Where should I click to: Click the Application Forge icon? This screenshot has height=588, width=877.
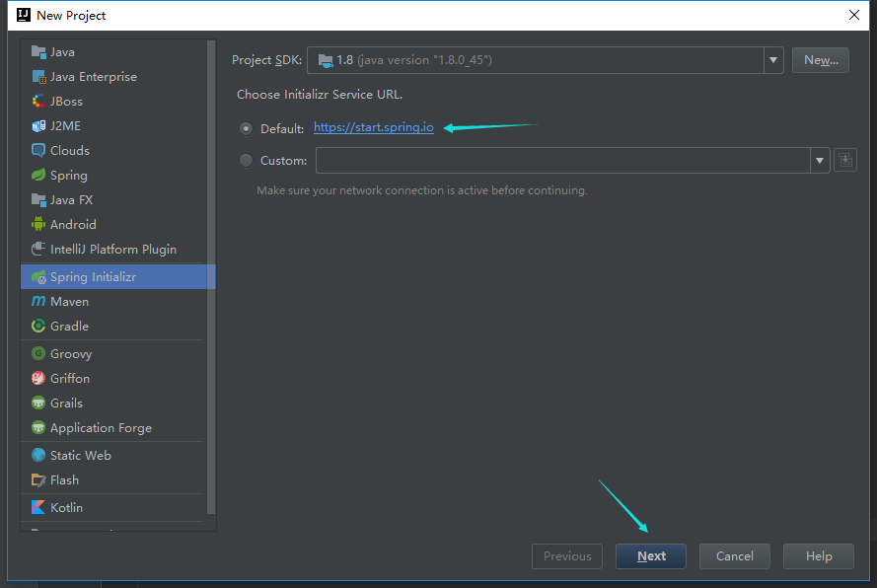pyautogui.click(x=38, y=427)
